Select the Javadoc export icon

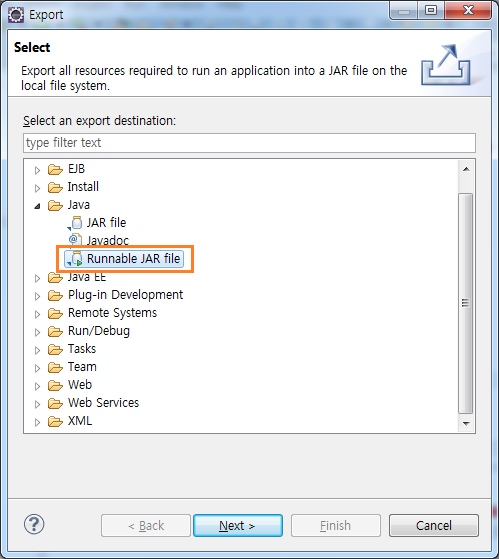point(75,240)
